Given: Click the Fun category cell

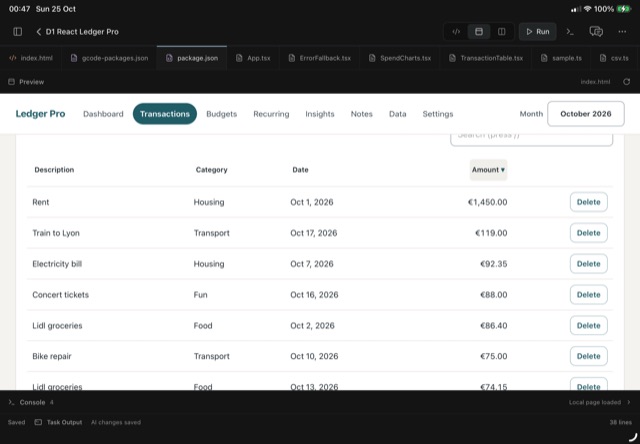Looking at the screenshot, I should click(200, 295).
